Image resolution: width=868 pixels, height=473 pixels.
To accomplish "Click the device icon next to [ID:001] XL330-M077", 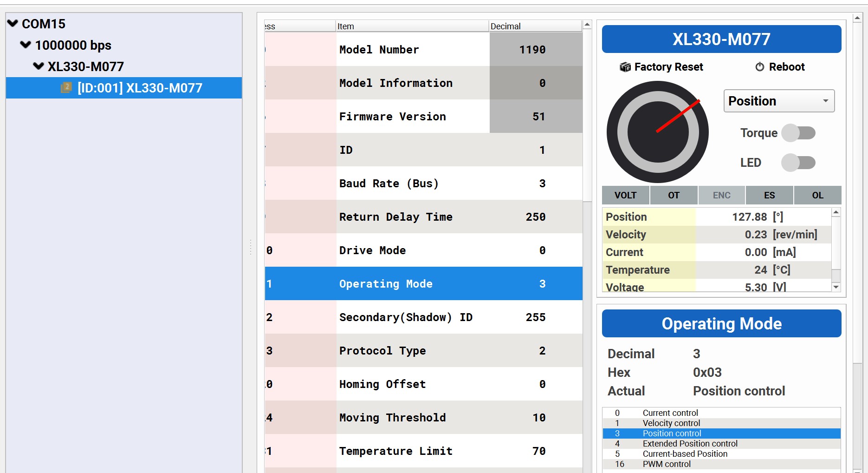I will tap(66, 87).
